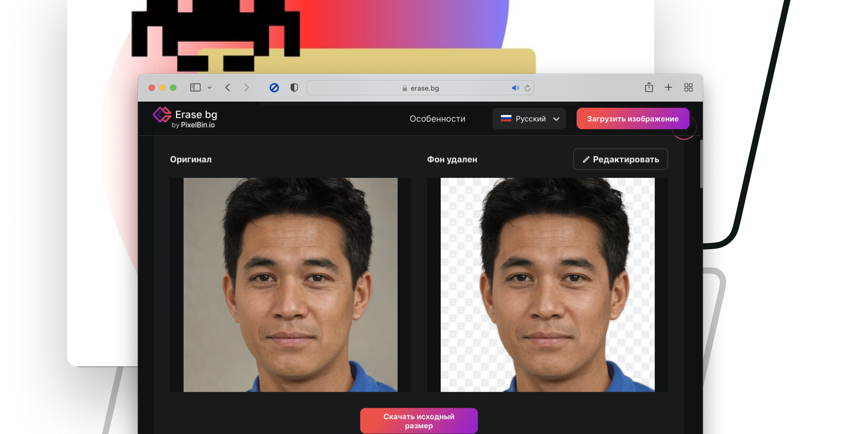The height and width of the screenshot is (434, 868).
Task: Open the Safari share icon
Action: click(x=649, y=87)
